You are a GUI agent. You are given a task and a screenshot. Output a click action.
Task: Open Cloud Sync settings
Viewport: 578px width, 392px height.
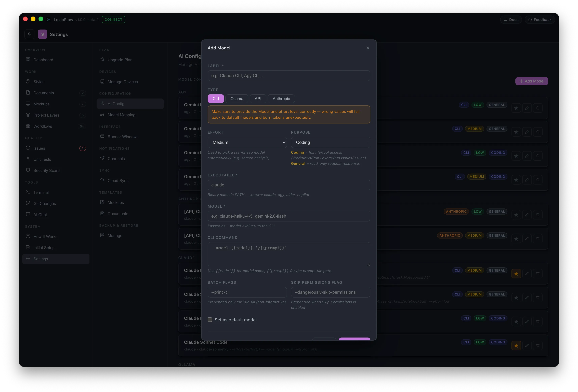tap(130, 181)
